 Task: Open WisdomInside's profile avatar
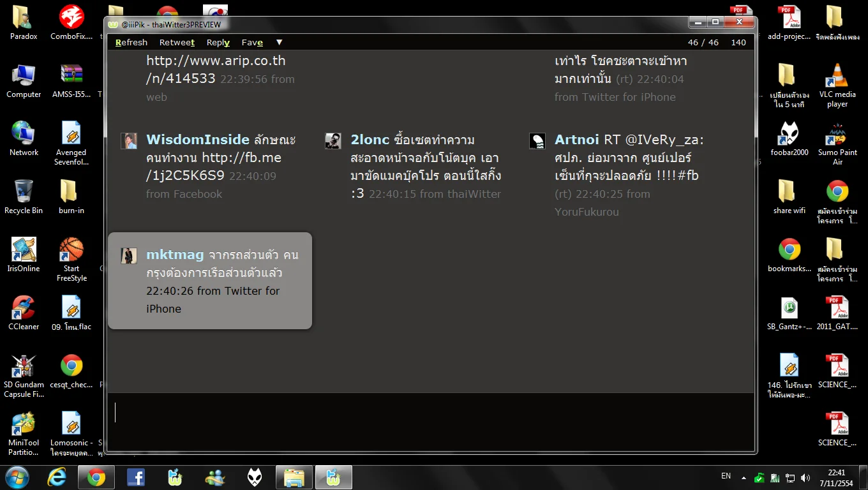point(129,141)
